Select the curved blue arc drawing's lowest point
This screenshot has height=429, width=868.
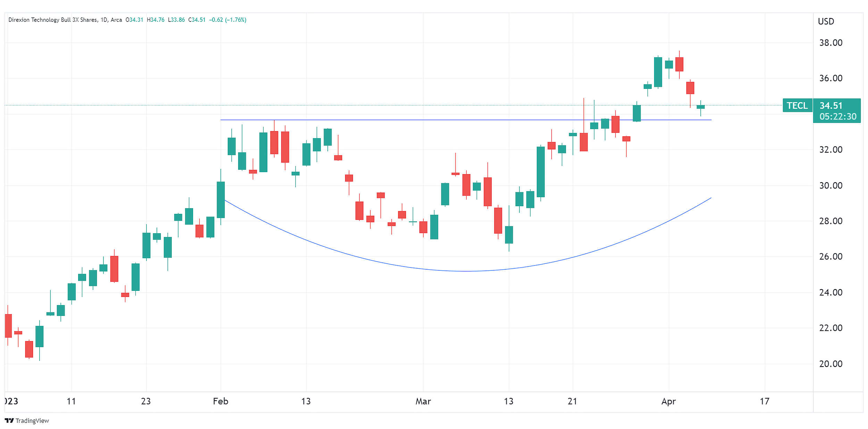(465, 271)
